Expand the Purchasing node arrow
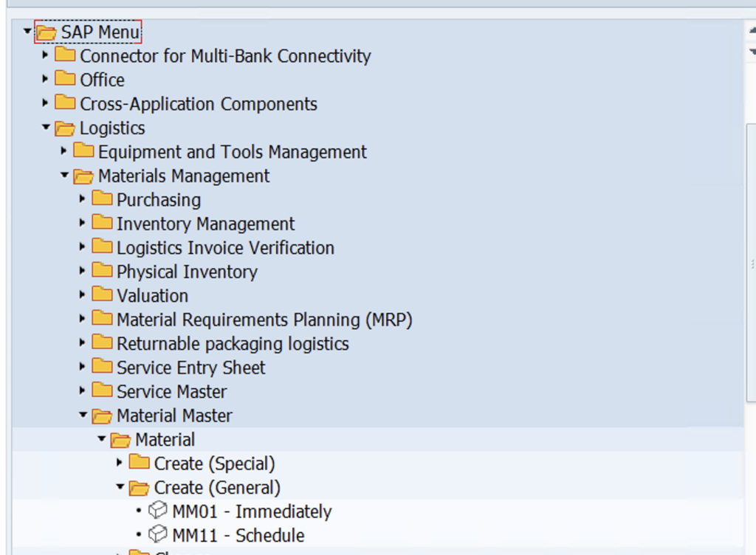This screenshot has height=555, width=756. pyautogui.click(x=82, y=199)
